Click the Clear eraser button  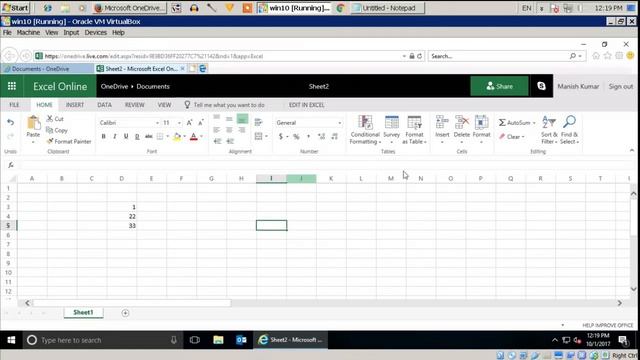(512, 136)
